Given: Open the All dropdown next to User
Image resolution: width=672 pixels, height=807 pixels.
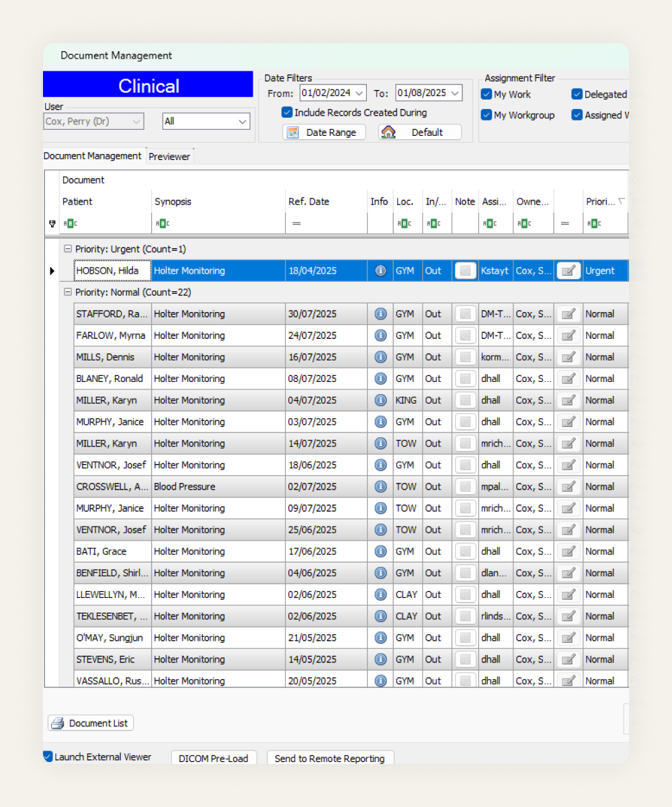Looking at the screenshot, I should [x=243, y=121].
